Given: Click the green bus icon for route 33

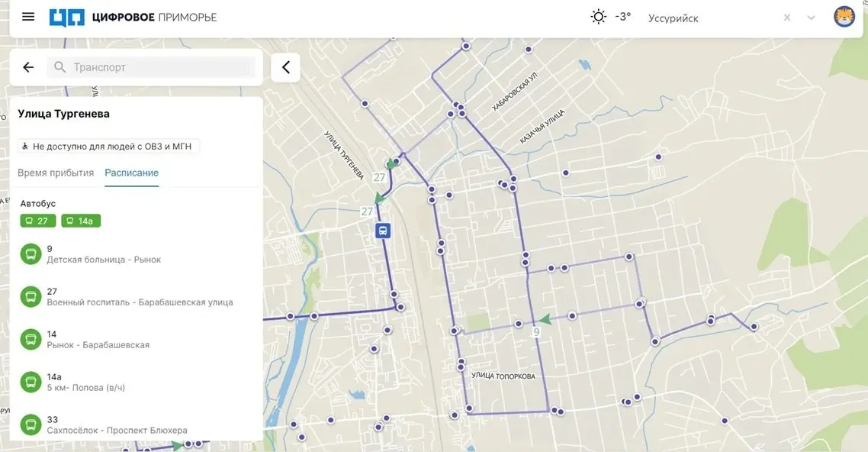Looking at the screenshot, I should (x=31, y=425).
